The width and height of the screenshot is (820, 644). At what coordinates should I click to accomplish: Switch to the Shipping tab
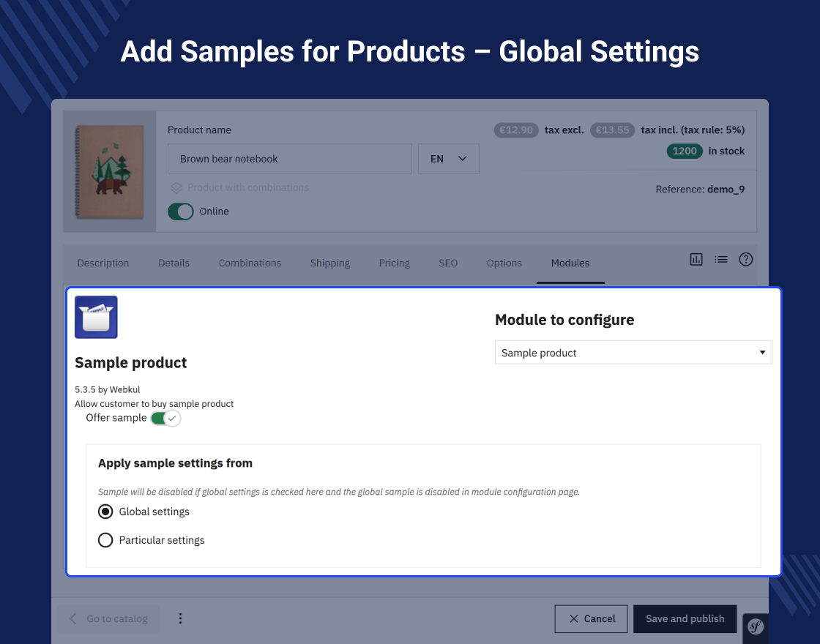tap(330, 263)
